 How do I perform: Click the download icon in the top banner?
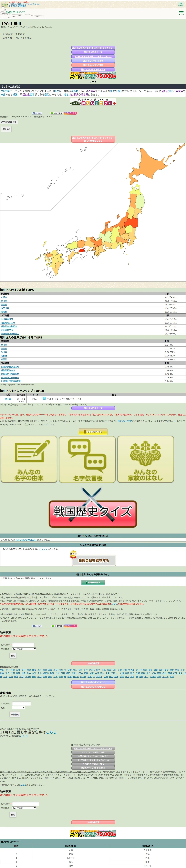click(181, 4)
